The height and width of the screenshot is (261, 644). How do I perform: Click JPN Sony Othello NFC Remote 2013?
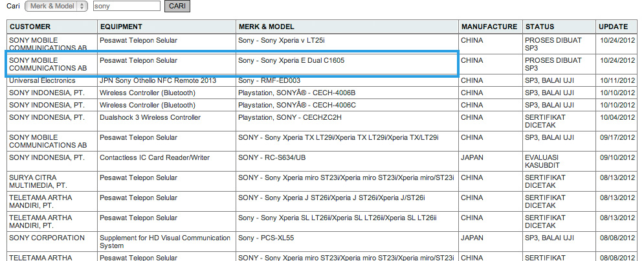point(167,80)
